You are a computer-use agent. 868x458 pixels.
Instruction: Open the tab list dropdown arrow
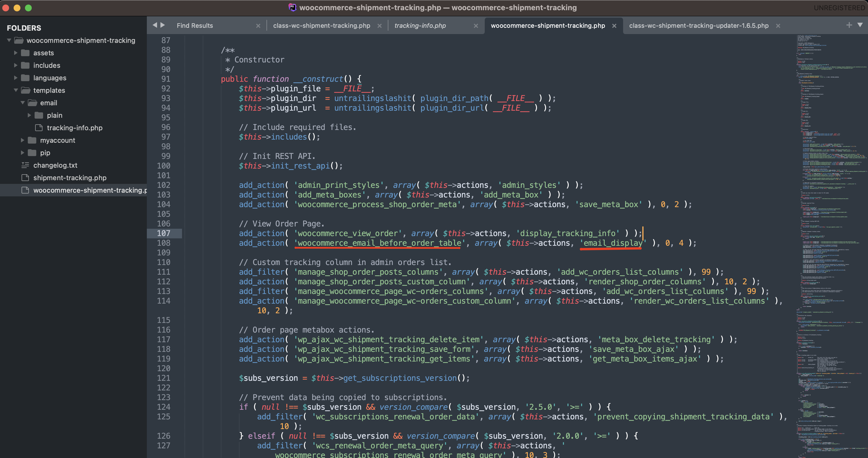tap(860, 25)
